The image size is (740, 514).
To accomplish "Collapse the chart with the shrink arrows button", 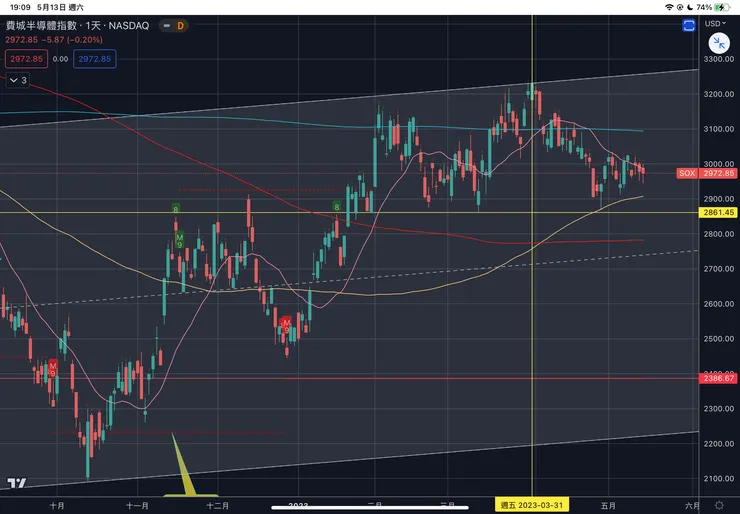I will (719, 43).
